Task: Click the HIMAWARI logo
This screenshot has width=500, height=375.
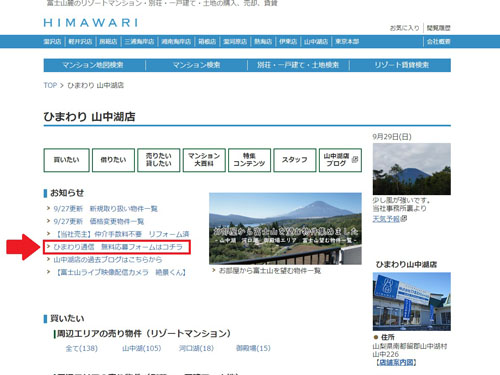Action: tap(91, 23)
